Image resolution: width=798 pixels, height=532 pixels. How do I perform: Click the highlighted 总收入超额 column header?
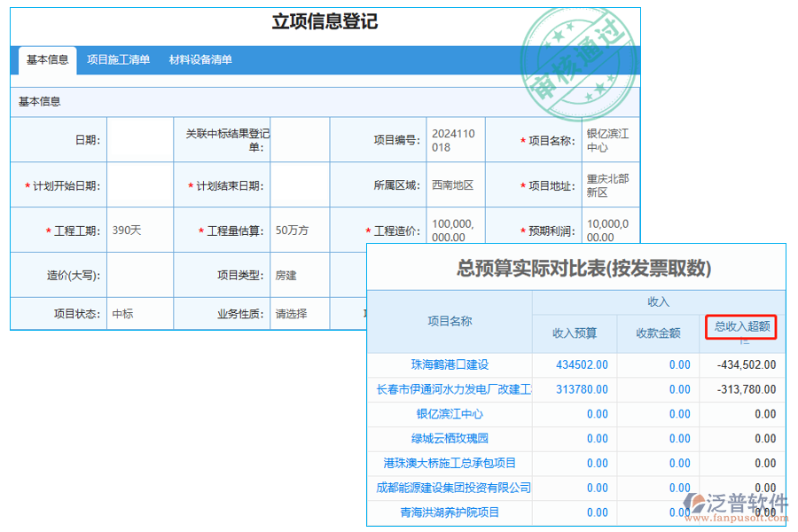(743, 327)
